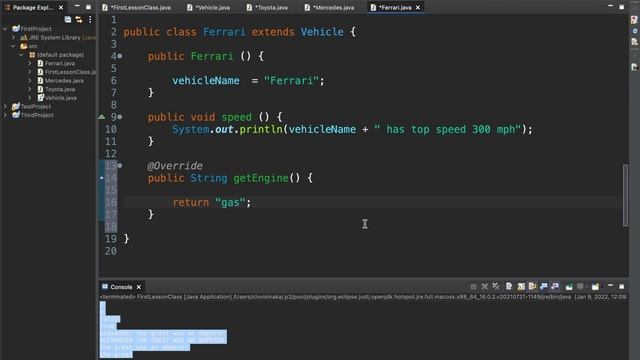Select Vehicle.java in the package tree
This screenshot has height=360, width=640.
(x=60, y=98)
